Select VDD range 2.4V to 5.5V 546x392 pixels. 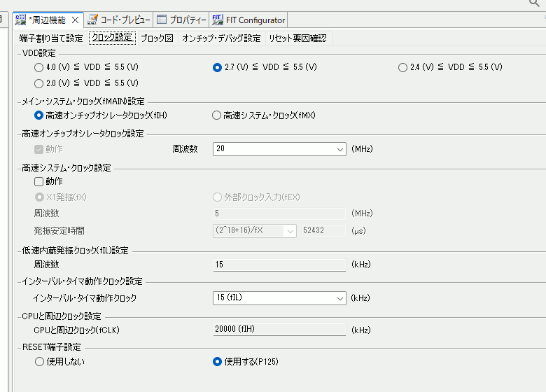[x=402, y=67]
